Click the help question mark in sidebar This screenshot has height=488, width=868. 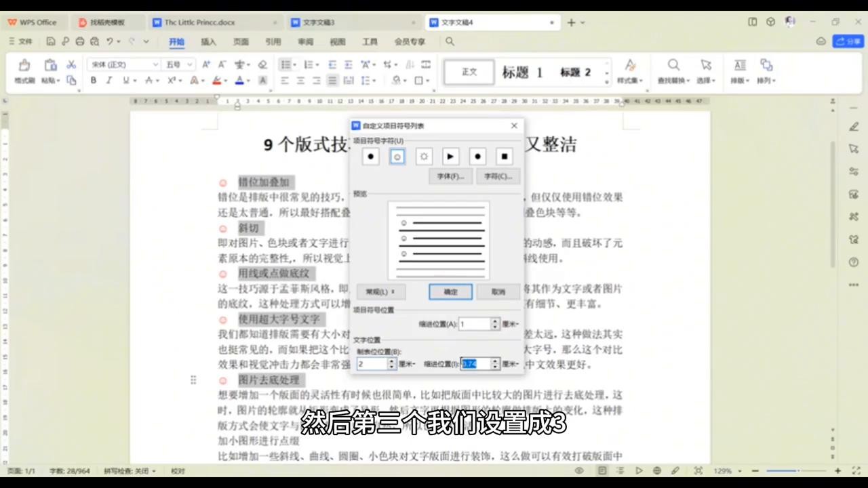click(x=854, y=262)
